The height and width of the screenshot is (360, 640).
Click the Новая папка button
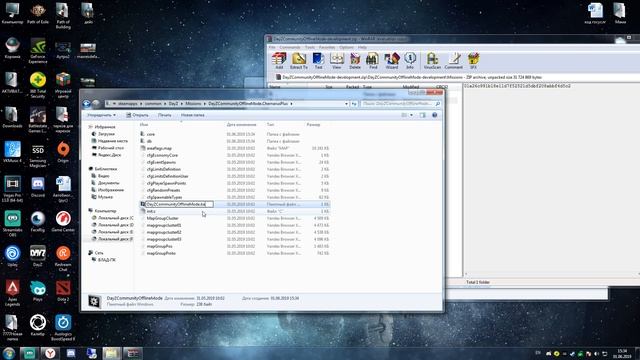pos(192,115)
